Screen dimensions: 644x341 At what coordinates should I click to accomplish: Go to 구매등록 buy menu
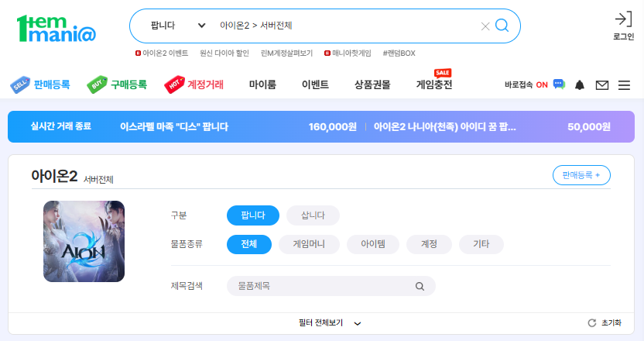[128, 84]
